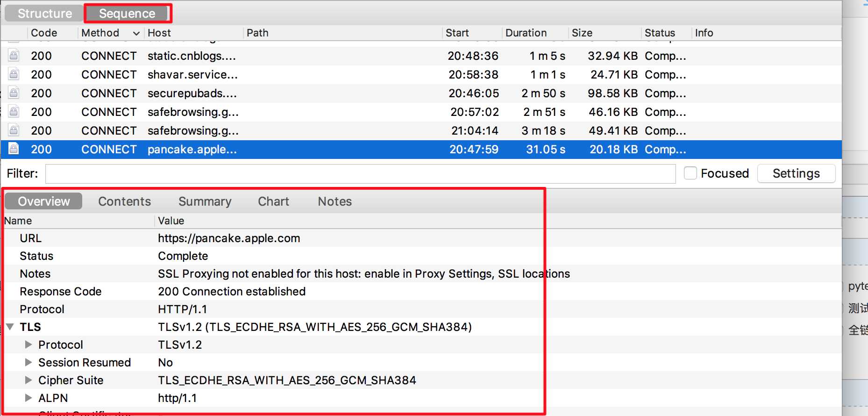This screenshot has height=416, width=868.
Task: Click the 200 Connection established value
Action: [232, 291]
